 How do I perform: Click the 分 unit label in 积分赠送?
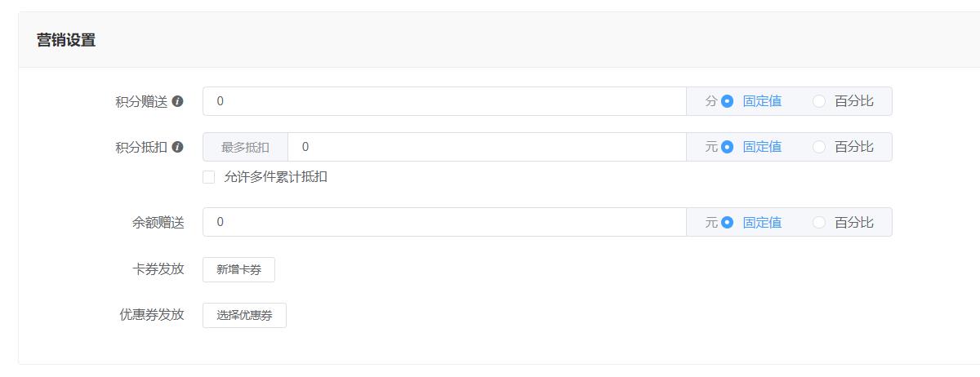click(711, 101)
